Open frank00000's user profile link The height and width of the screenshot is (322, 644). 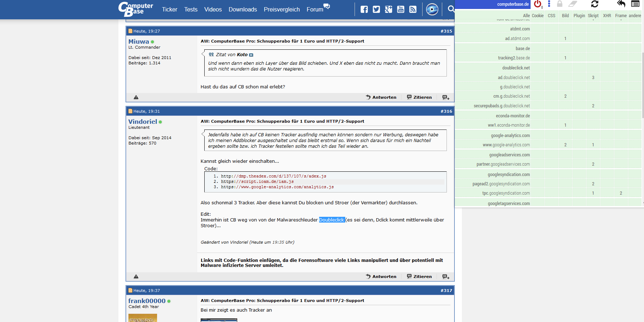point(147,301)
